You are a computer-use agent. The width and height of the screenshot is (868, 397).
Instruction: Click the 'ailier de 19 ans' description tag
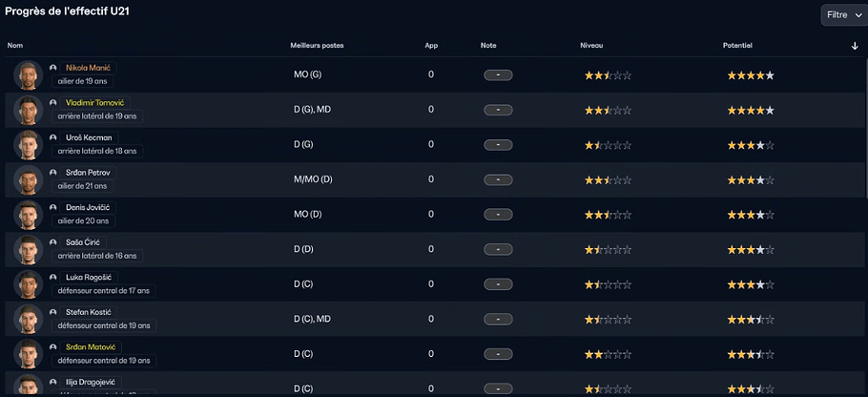(83, 81)
